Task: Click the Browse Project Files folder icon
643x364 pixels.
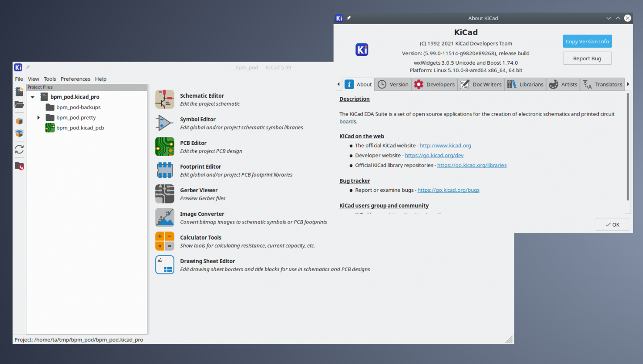Action: coord(19,166)
